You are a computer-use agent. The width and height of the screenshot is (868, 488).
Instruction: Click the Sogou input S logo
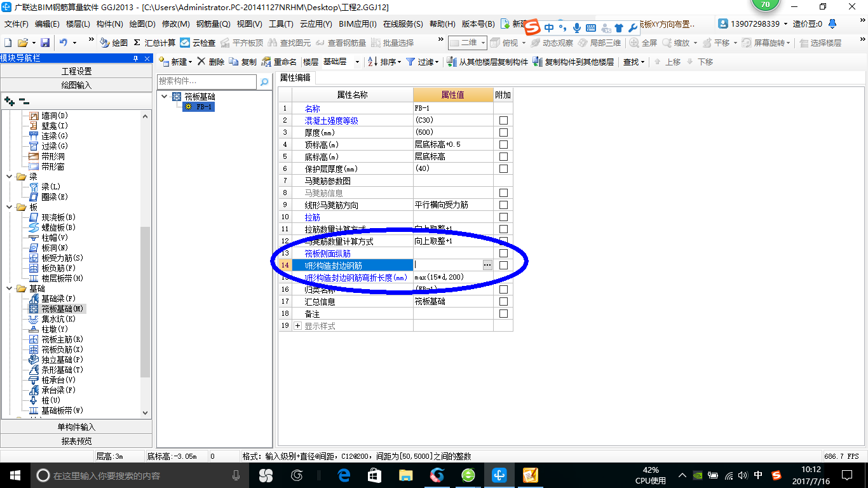tap(532, 27)
